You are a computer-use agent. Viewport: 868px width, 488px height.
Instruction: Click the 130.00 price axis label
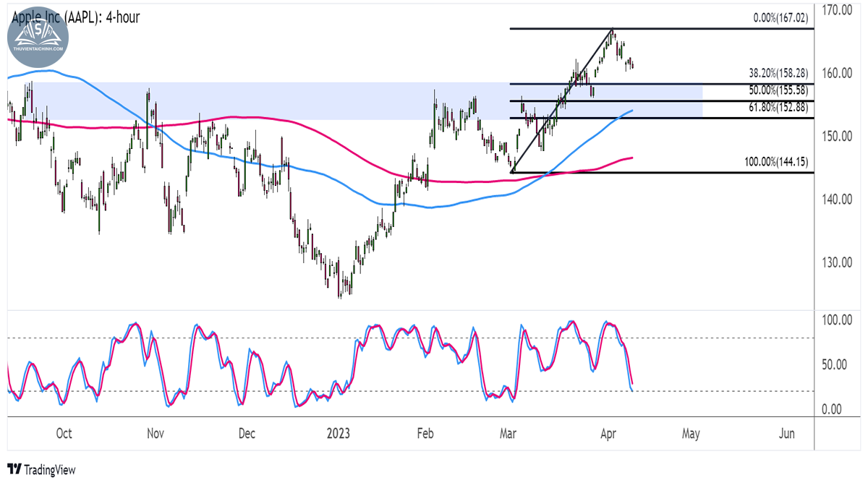click(x=838, y=262)
